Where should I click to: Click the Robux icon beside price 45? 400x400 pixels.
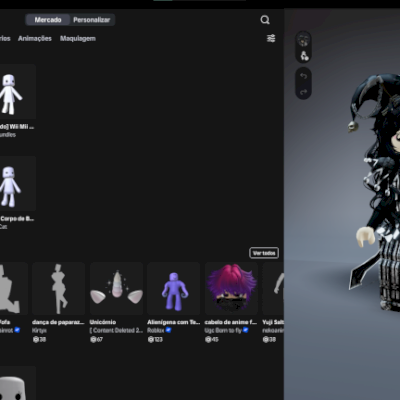click(x=208, y=339)
